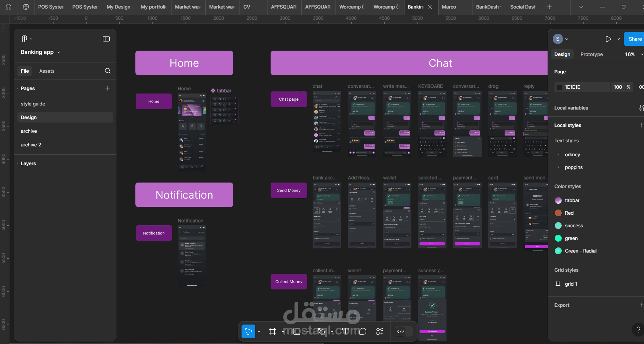644x344 pixels.
Task: Select the Frame tool
Action: tap(272, 331)
